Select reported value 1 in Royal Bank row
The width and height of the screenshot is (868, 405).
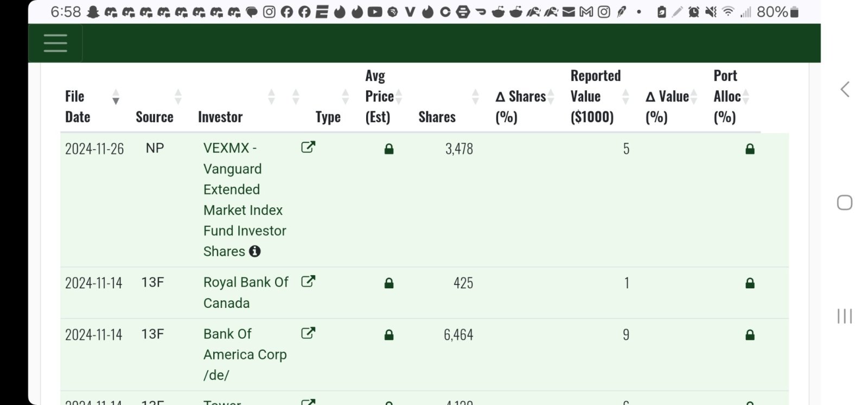point(627,283)
